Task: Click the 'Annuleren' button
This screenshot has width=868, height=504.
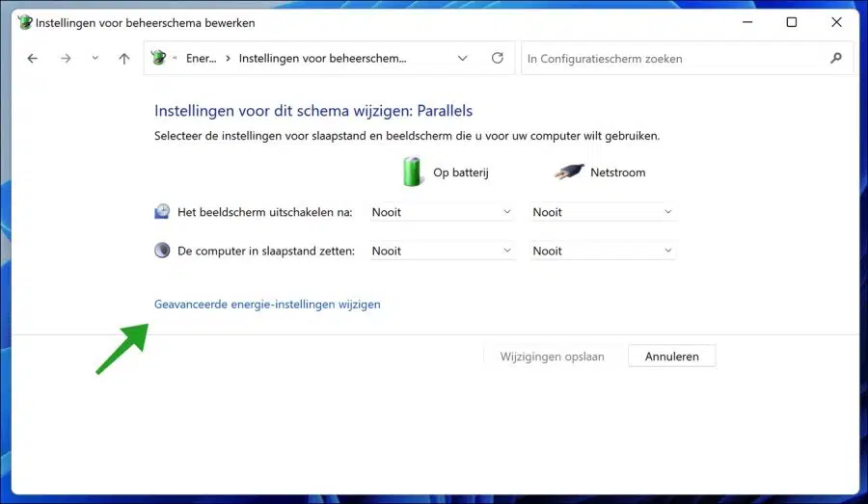Action: pyautogui.click(x=671, y=357)
